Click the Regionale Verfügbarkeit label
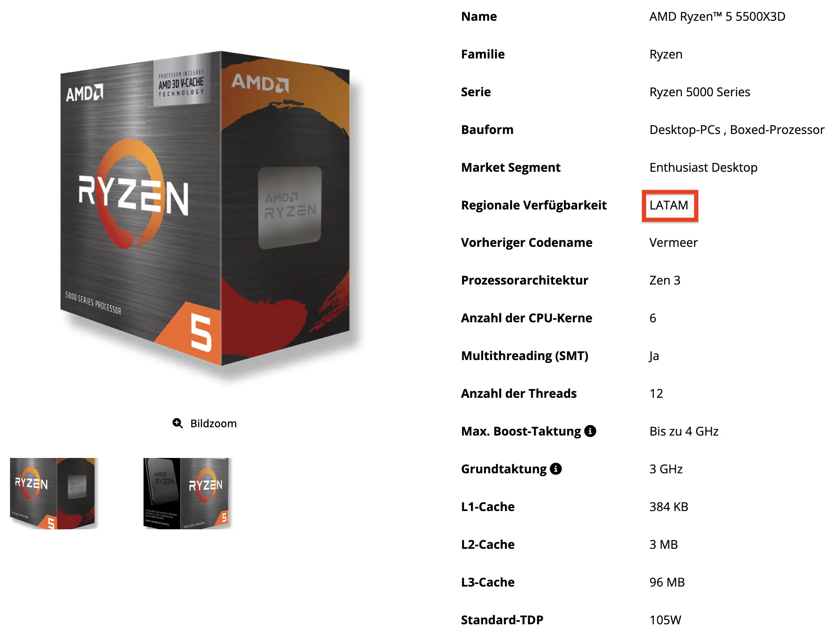Image resolution: width=840 pixels, height=633 pixels. click(x=534, y=205)
